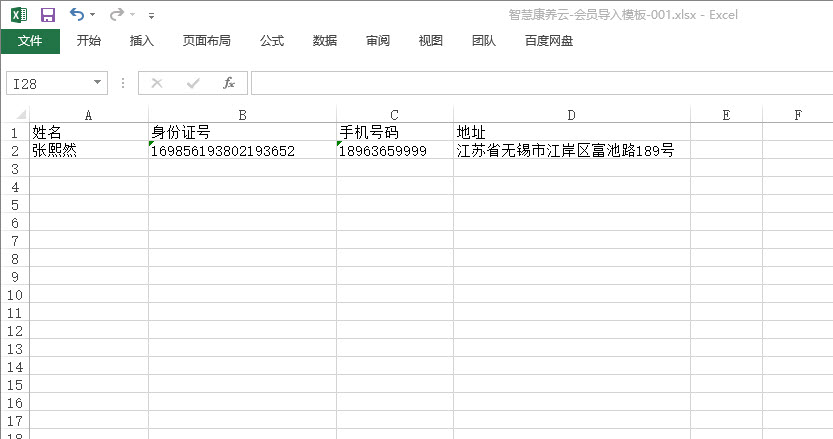This screenshot has width=833, height=439.
Task: Click the formula bar Cancel X icon
Action: pos(157,83)
